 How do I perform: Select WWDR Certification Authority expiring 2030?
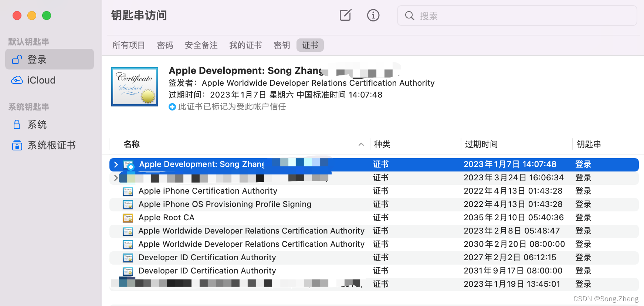[x=374, y=244]
